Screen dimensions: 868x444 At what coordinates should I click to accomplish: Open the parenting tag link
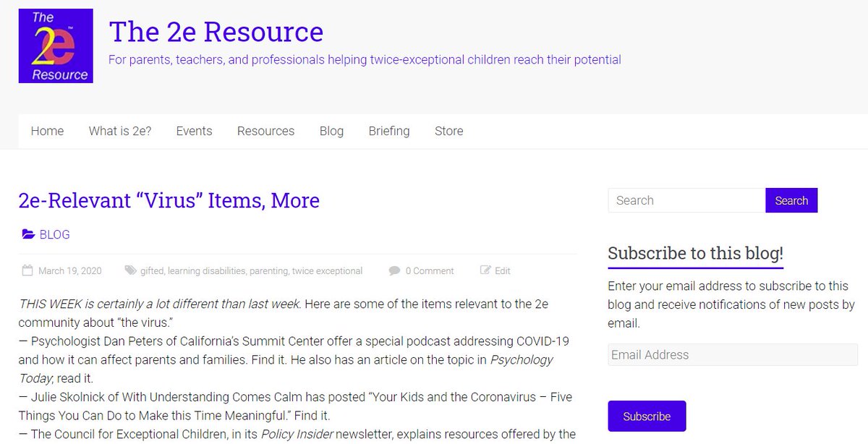pos(268,270)
